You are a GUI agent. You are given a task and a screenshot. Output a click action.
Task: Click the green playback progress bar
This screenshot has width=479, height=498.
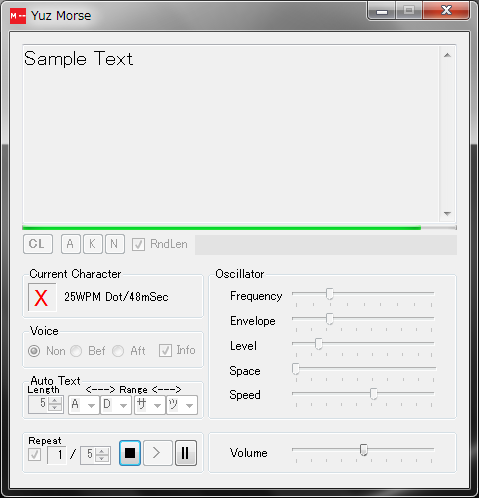pyautogui.click(x=239, y=228)
